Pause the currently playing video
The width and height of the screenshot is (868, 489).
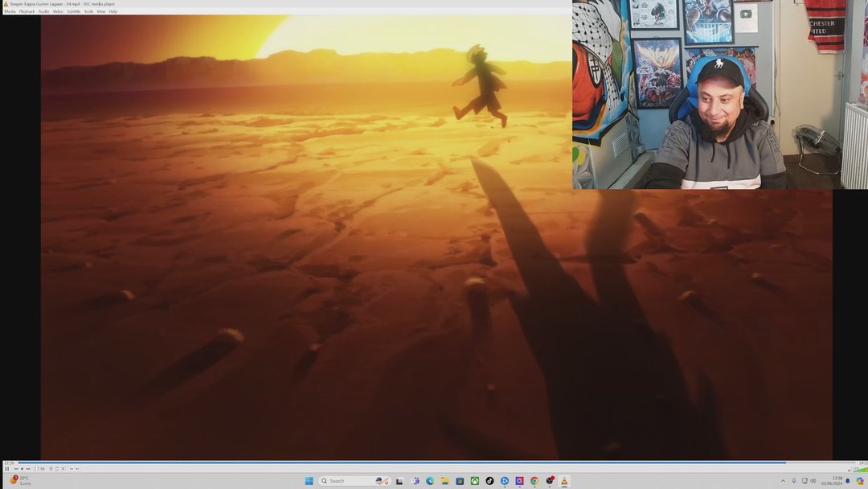(x=7, y=469)
